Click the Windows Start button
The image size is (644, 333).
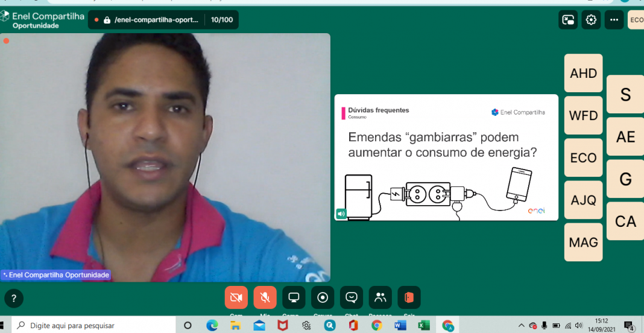pyautogui.click(x=2, y=326)
